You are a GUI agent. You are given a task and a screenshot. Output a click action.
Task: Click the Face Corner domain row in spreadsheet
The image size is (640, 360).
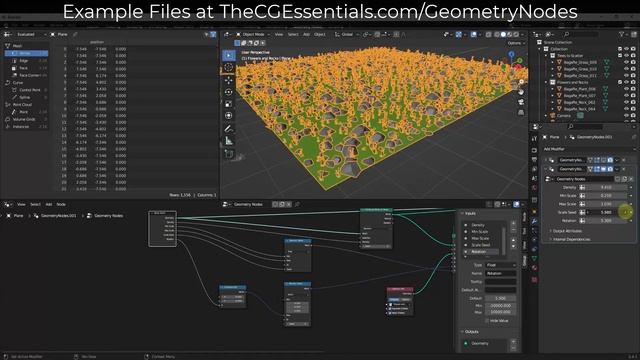pyautogui.click(x=27, y=75)
